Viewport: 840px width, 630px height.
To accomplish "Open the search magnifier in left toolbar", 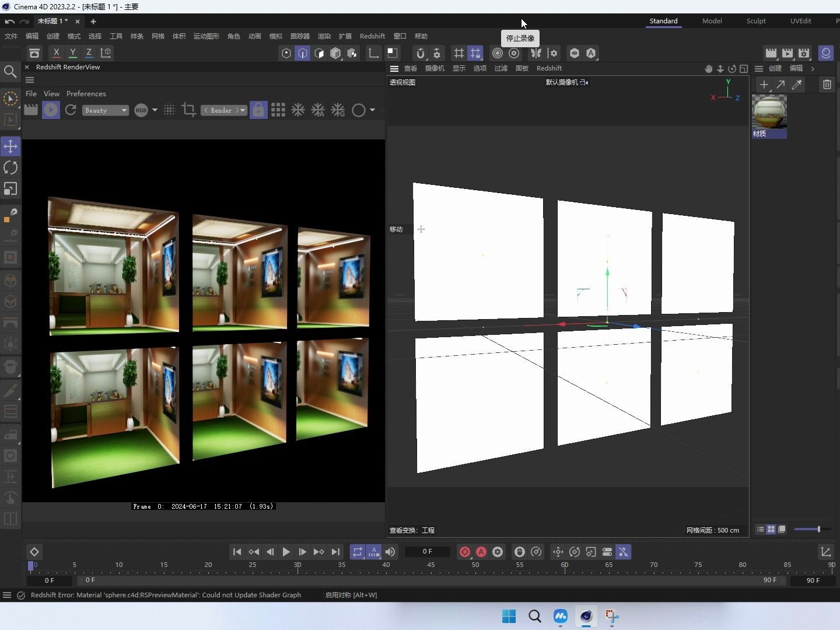I will point(10,71).
